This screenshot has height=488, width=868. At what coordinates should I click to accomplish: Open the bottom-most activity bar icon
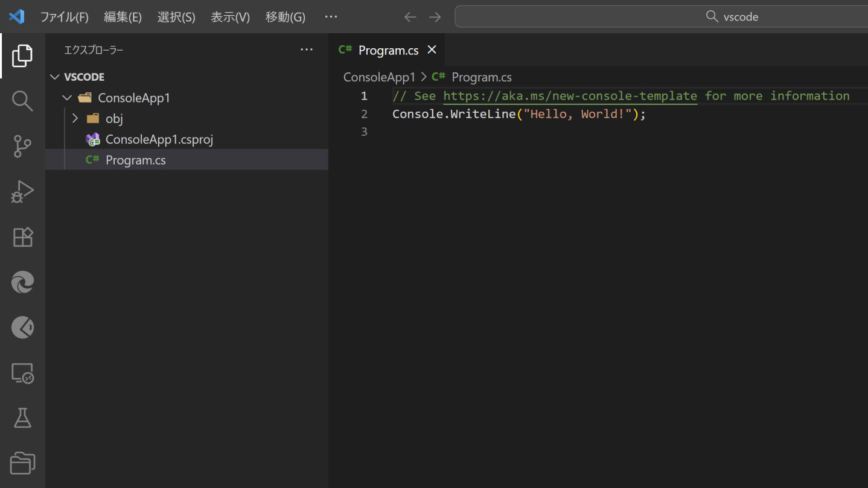[x=22, y=463]
